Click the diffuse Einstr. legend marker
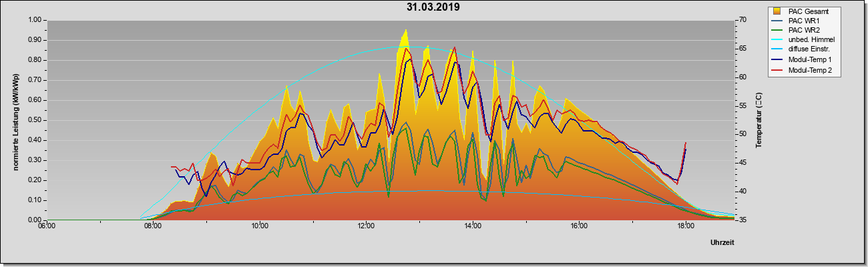Screen dimensions: 868x267 pyautogui.click(x=777, y=50)
